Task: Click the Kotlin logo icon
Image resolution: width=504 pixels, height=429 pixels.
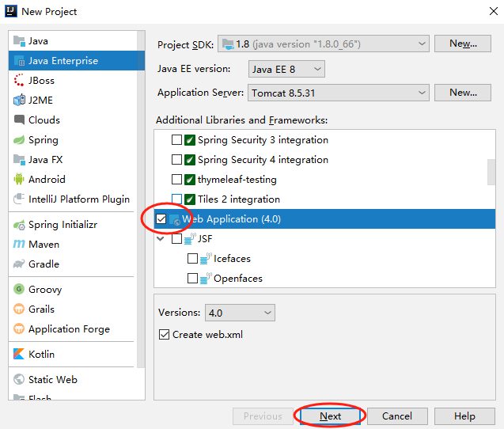Action: tap(19, 354)
